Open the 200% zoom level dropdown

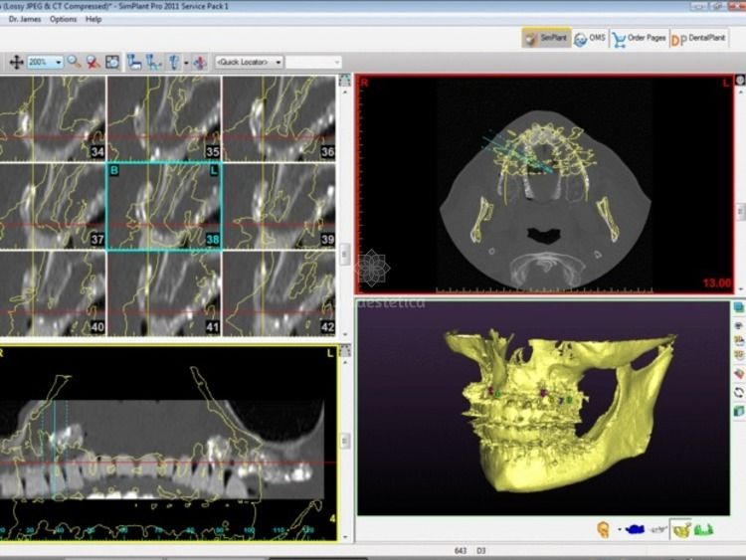coord(59,62)
